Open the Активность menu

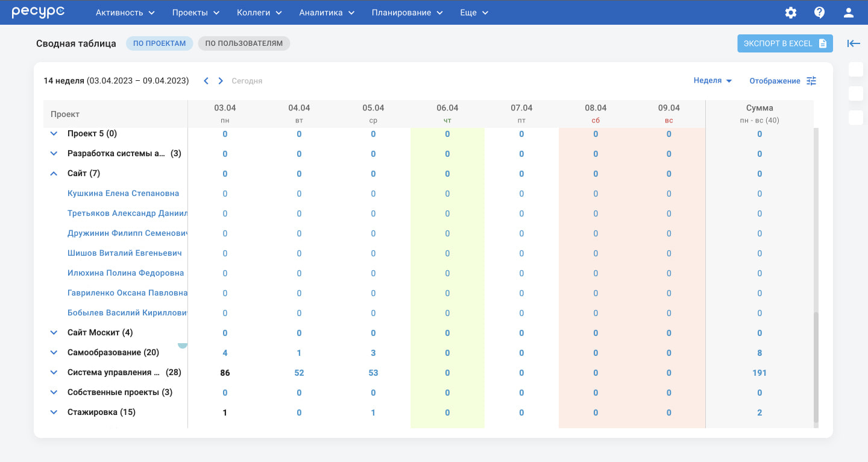[x=125, y=13]
